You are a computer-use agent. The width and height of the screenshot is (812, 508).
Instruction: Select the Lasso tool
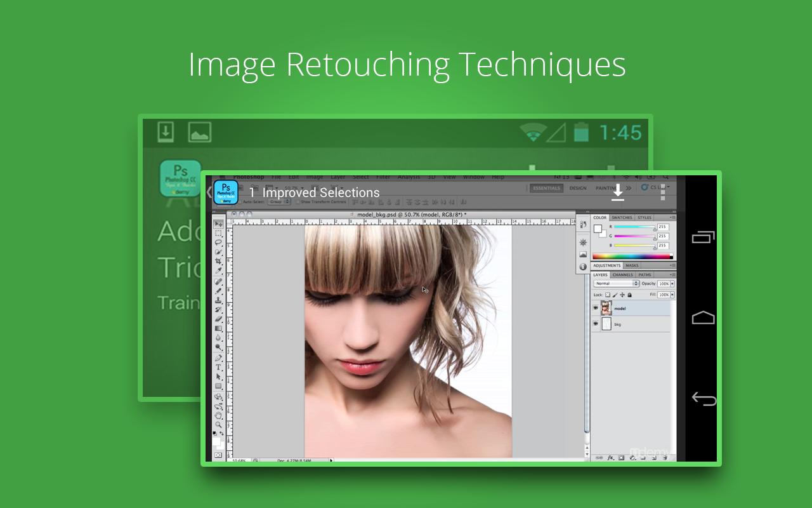[219, 242]
